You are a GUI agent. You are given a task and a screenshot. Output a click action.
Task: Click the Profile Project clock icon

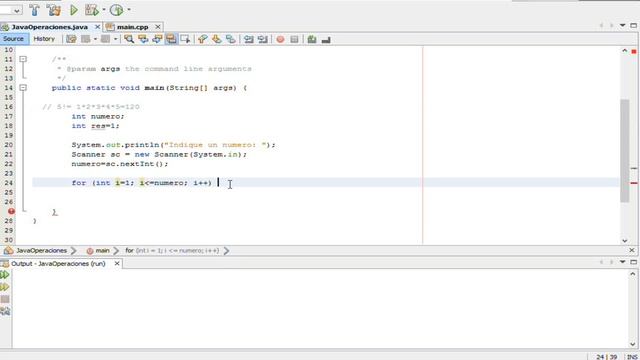(x=116, y=10)
